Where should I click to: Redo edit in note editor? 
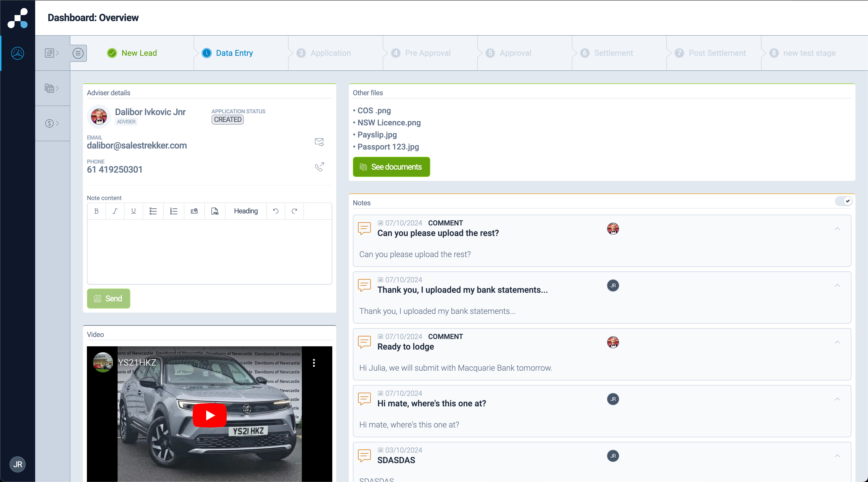click(x=295, y=211)
